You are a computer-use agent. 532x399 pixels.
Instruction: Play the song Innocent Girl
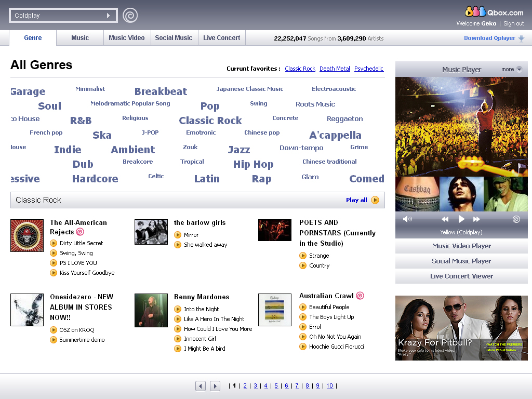pyautogui.click(x=178, y=339)
